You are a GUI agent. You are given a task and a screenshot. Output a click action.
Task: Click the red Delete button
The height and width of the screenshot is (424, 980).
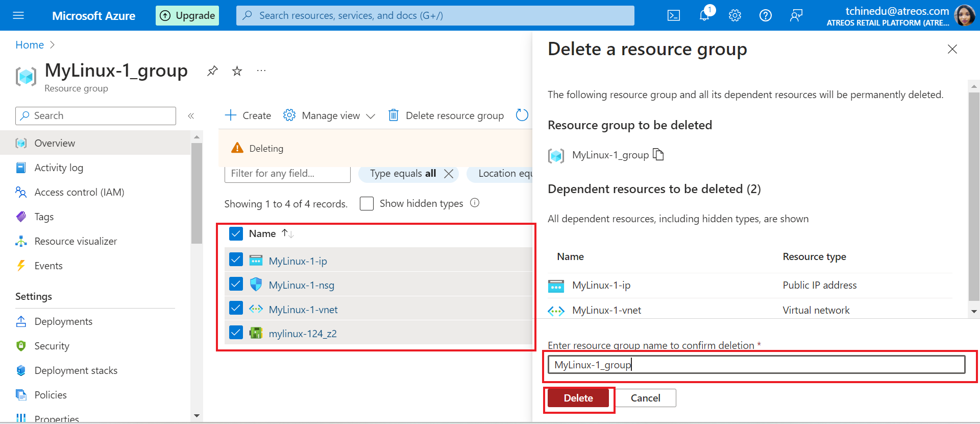(578, 398)
